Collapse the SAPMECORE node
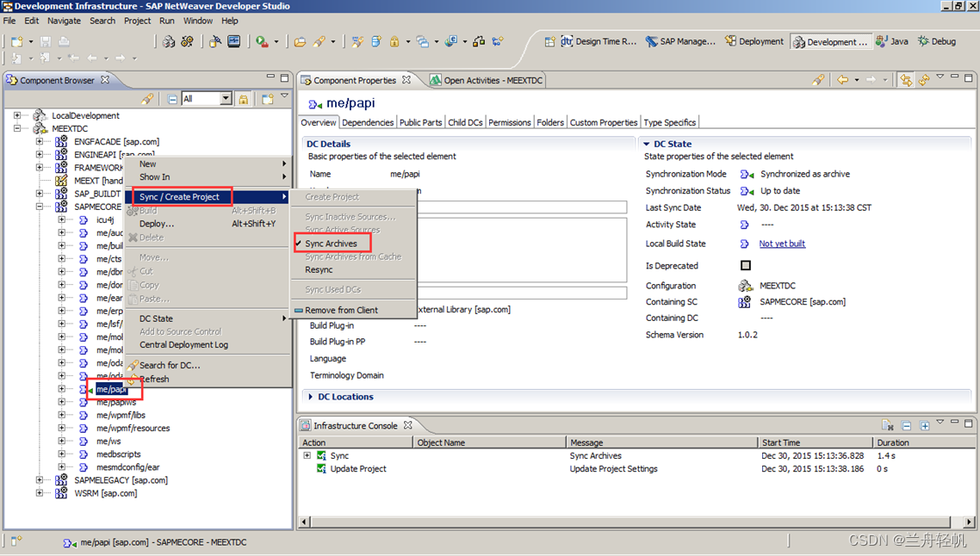The height and width of the screenshot is (556, 980). tap(40, 207)
